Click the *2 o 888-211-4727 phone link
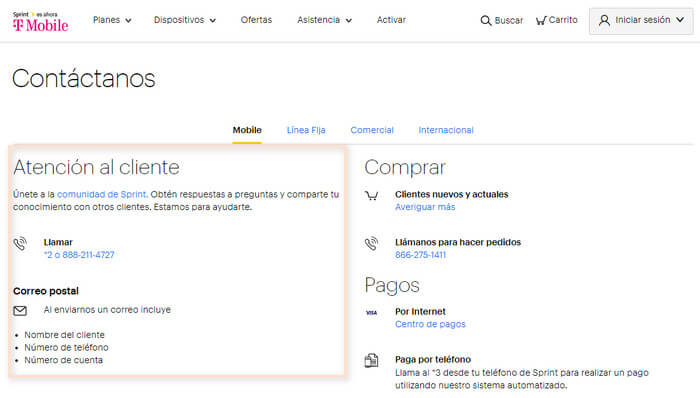The image size is (700, 398). point(79,255)
